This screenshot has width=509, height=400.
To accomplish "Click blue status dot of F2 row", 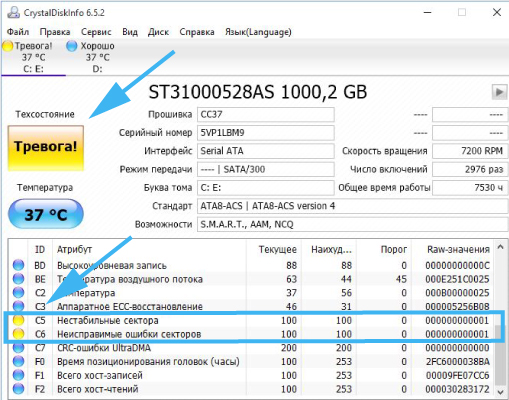I will 18,389.
